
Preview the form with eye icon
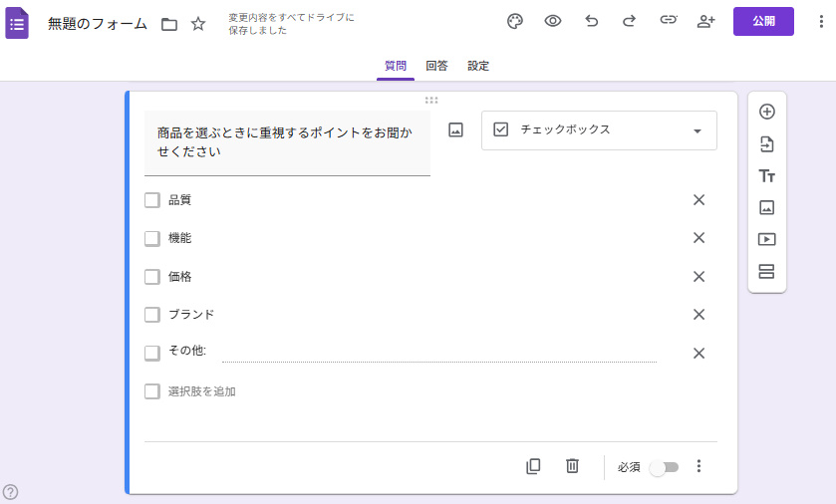point(553,22)
